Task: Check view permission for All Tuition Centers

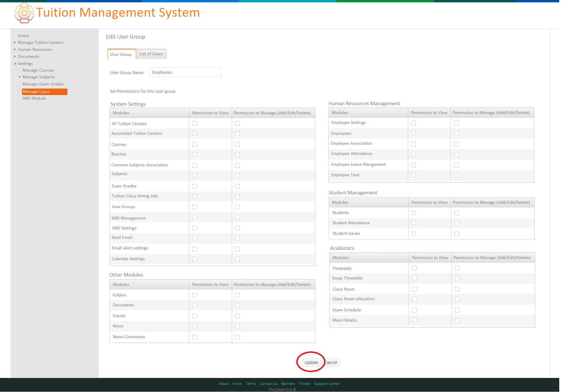Action: 195,124
